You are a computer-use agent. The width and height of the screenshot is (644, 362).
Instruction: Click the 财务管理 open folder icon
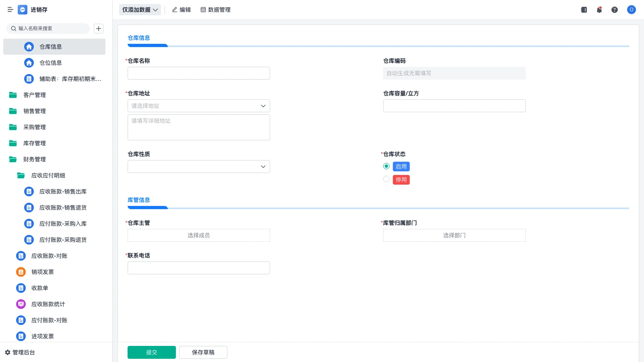(x=13, y=159)
